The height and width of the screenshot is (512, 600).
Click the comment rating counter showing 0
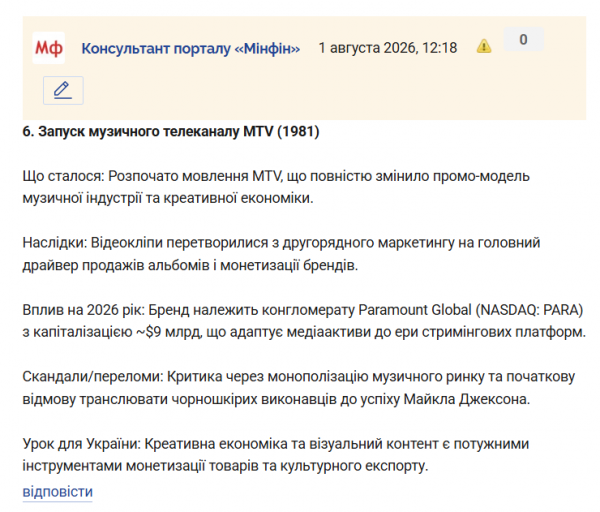[x=523, y=39]
